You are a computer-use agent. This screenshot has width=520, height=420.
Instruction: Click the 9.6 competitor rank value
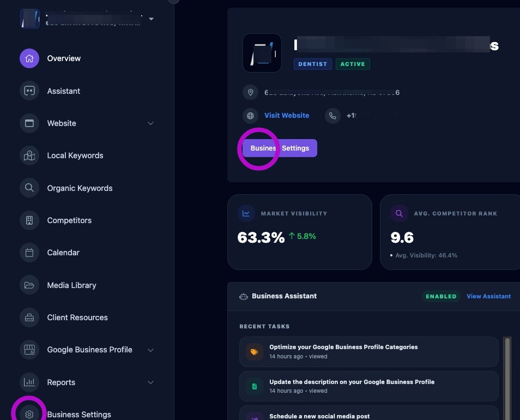pos(402,237)
